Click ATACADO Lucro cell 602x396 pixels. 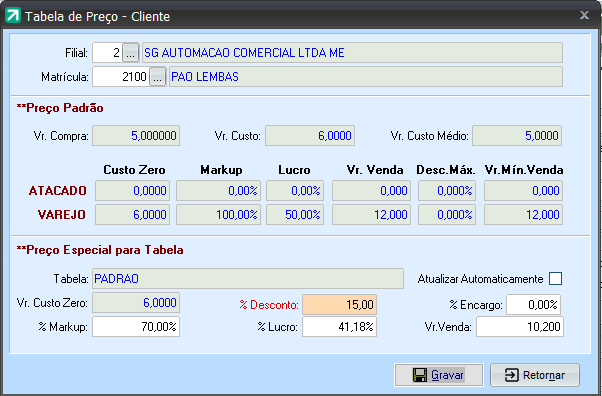coord(295,191)
